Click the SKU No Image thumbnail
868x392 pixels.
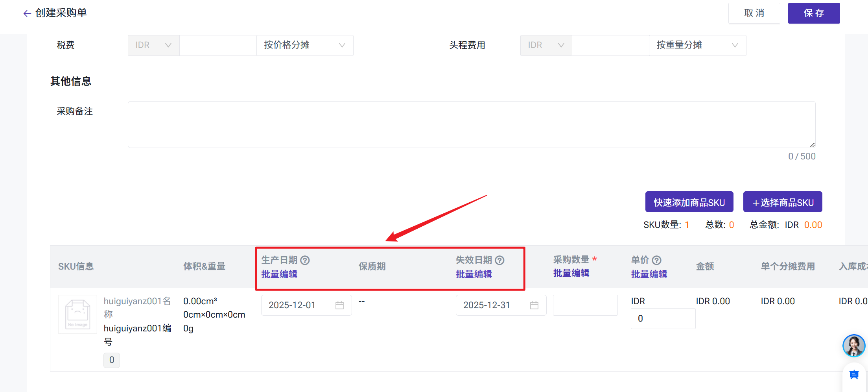click(x=77, y=314)
